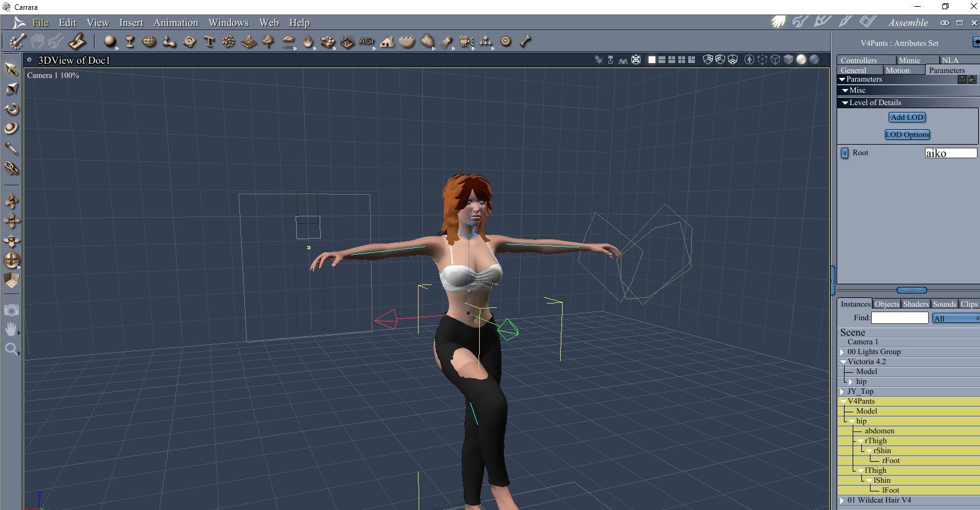Click the Root name field containing aiko
The height and width of the screenshot is (510, 980).
click(x=951, y=153)
